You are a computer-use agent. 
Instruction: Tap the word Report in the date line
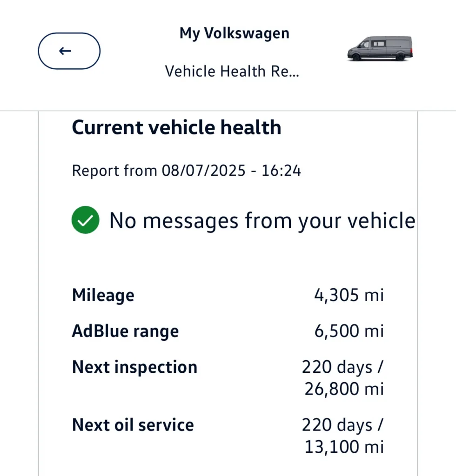point(96,171)
